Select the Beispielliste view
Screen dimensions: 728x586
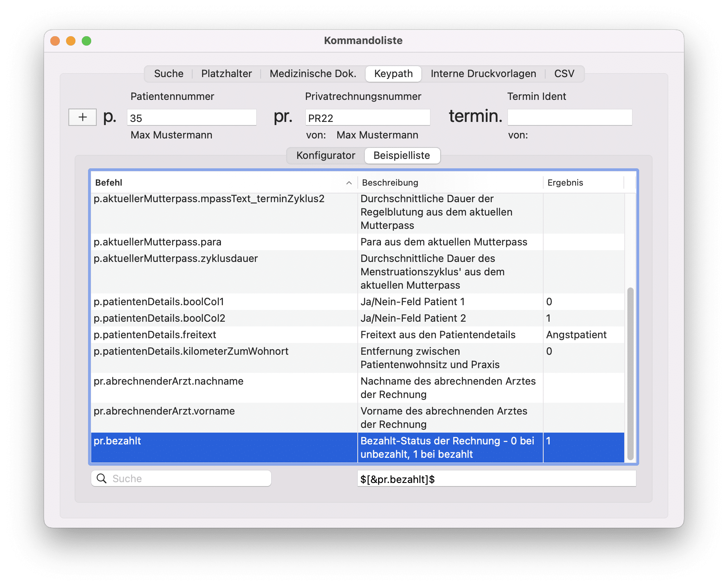[x=402, y=155]
